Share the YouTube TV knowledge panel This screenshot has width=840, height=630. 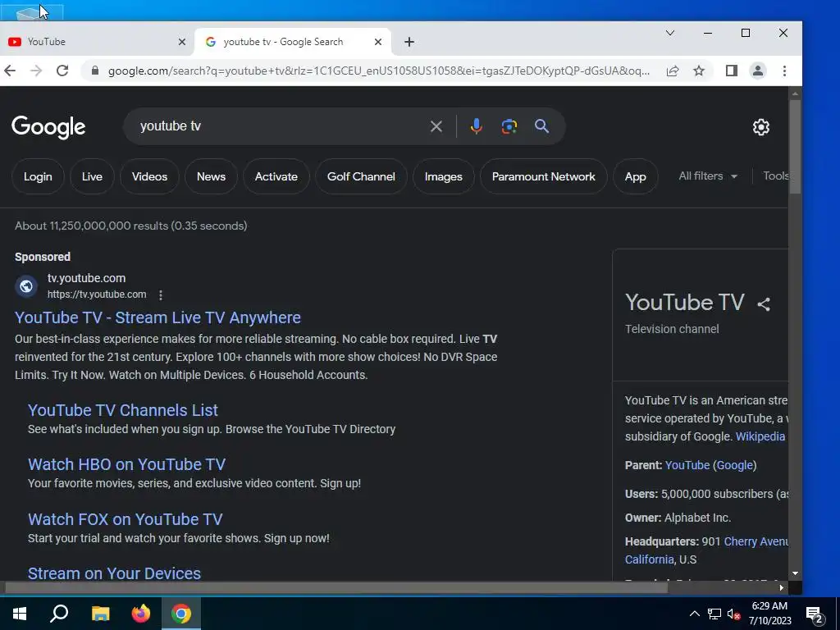pyautogui.click(x=764, y=304)
